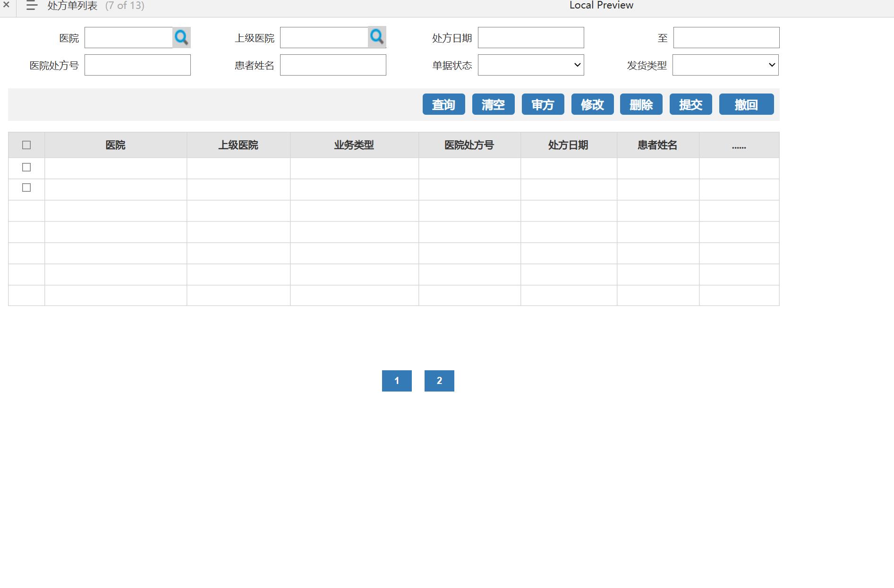Click the 清空 button
Screen dimensions: 894x588
click(493, 104)
